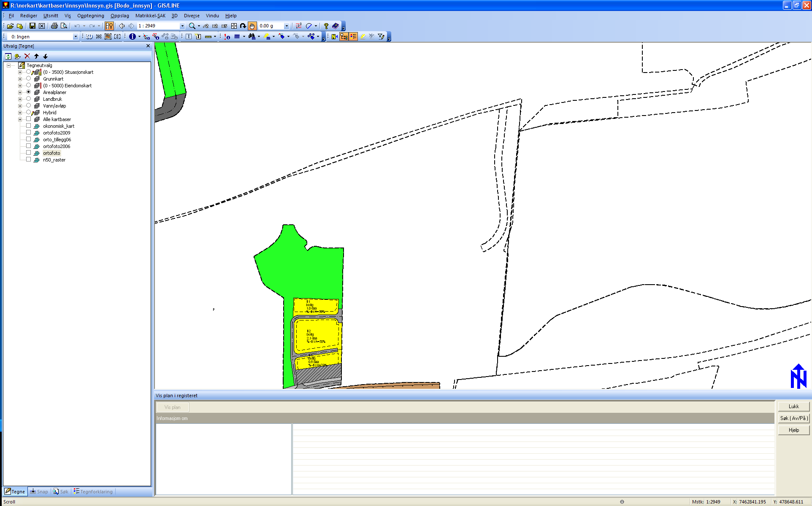Viewport: 812px width, 506px height.
Task: Go to previous view with left arrow
Action: click(122, 26)
